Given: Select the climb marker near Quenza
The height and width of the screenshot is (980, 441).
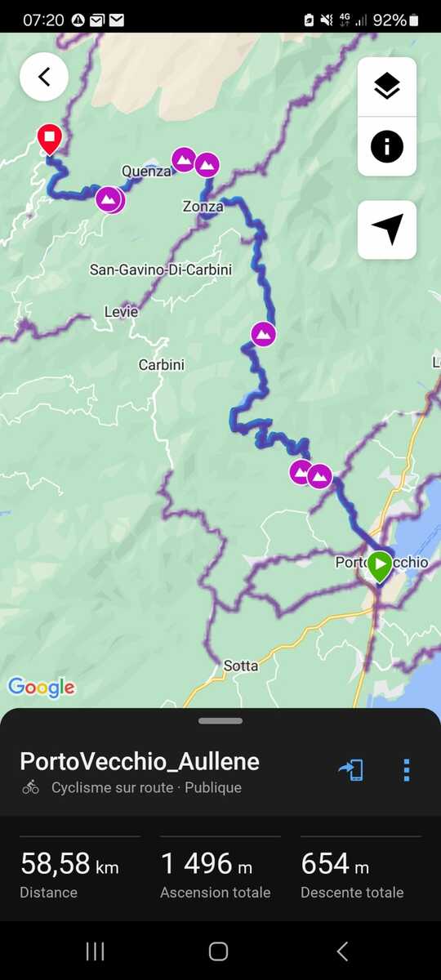Looking at the screenshot, I should point(184,159).
